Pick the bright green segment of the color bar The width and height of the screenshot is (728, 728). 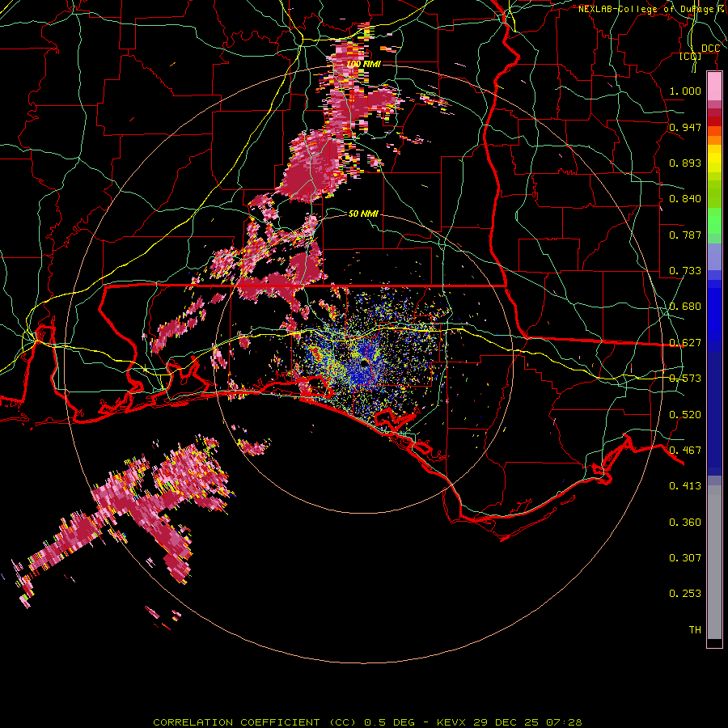point(714,221)
